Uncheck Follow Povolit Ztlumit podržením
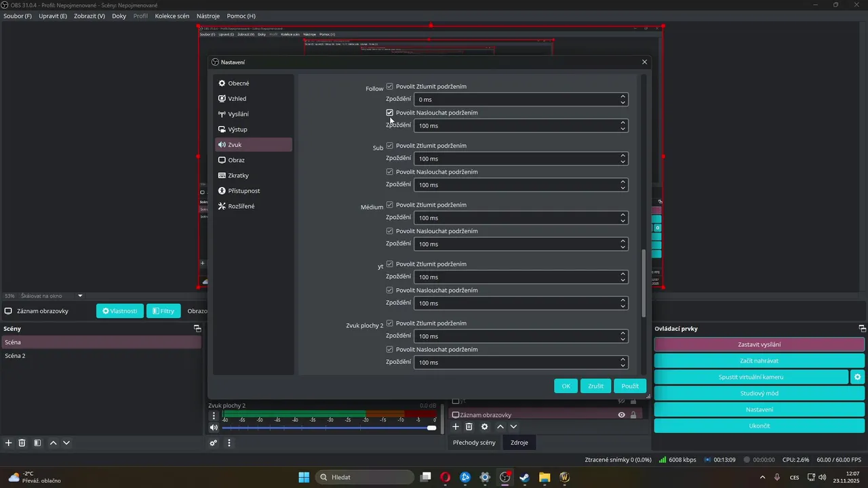Viewport: 868px width, 488px height. coord(390,87)
